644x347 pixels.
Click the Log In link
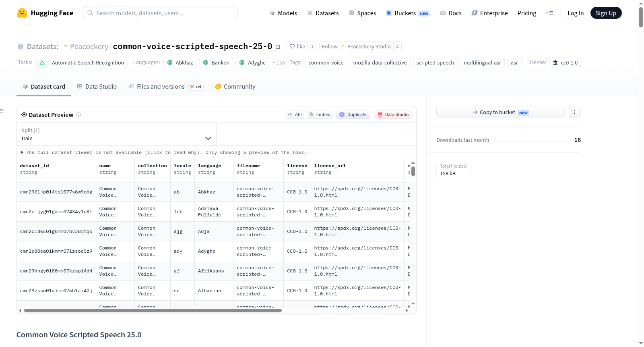(x=576, y=13)
